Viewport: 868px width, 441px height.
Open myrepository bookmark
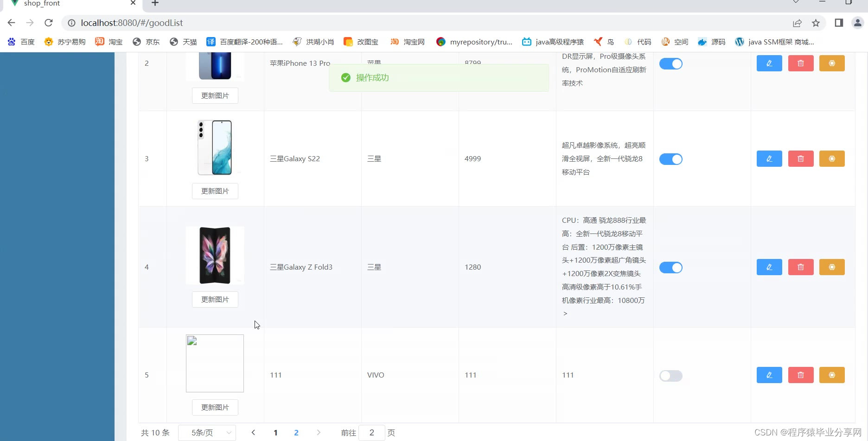point(474,42)
